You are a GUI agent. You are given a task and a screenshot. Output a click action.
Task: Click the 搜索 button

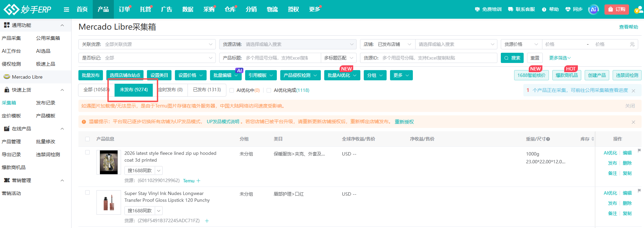click(512, 58)
